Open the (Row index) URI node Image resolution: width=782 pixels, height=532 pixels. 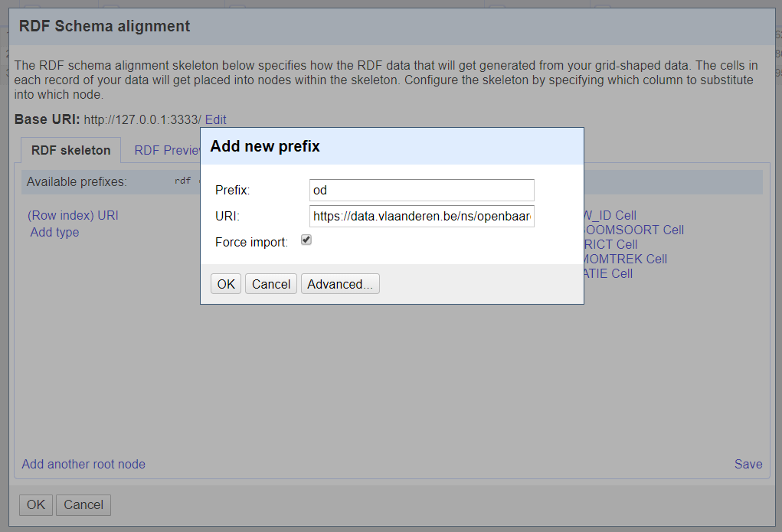coord(73,216)
